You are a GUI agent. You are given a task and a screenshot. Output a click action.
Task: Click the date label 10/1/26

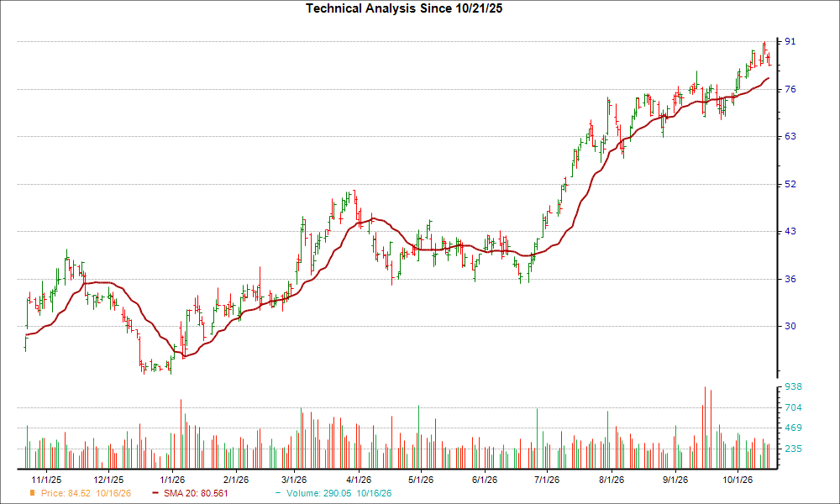click(738, 480)
